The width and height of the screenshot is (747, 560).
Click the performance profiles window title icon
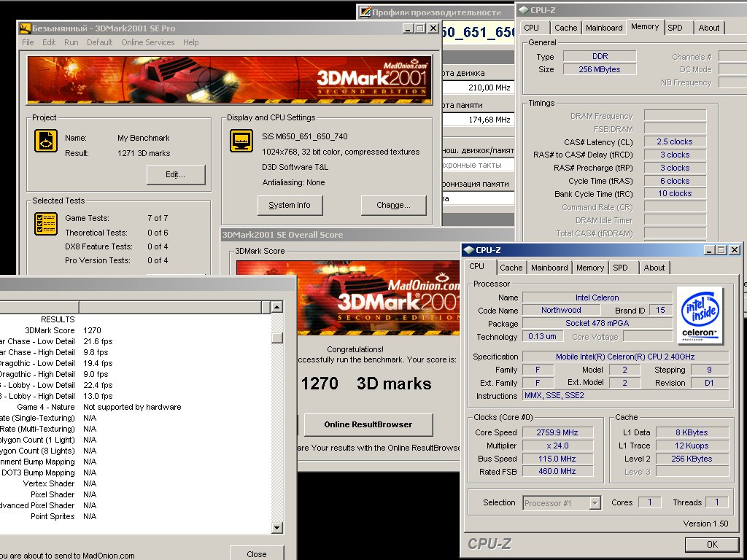tap(365, 12)
